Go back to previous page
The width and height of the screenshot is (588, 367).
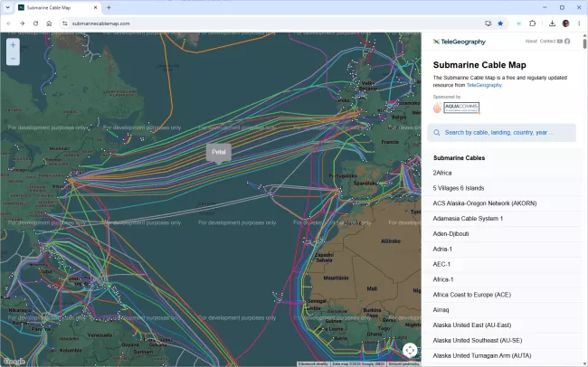coord(9,24)
